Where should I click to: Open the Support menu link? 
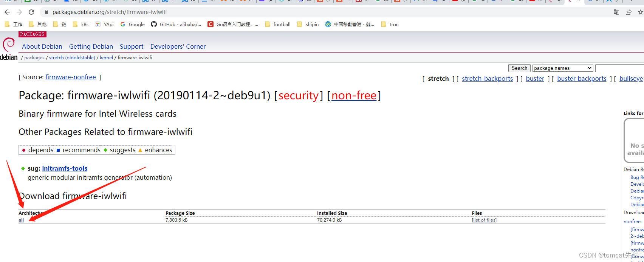(x=132, y=46)
